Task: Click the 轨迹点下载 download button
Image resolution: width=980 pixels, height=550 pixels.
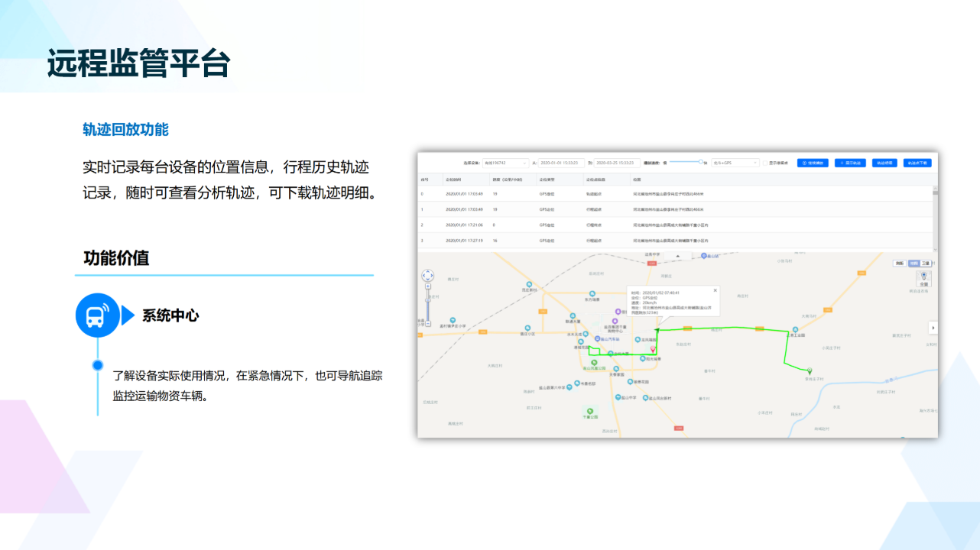Action: (917, 163)
